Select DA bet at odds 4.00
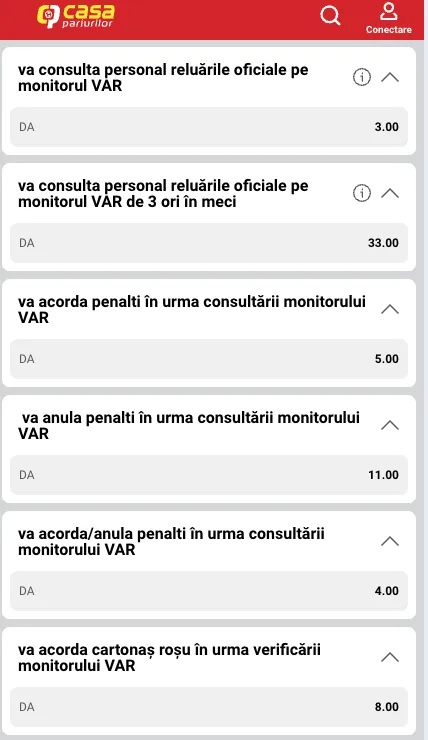Screen dimensions: 428x740 [x=209, y=591]
